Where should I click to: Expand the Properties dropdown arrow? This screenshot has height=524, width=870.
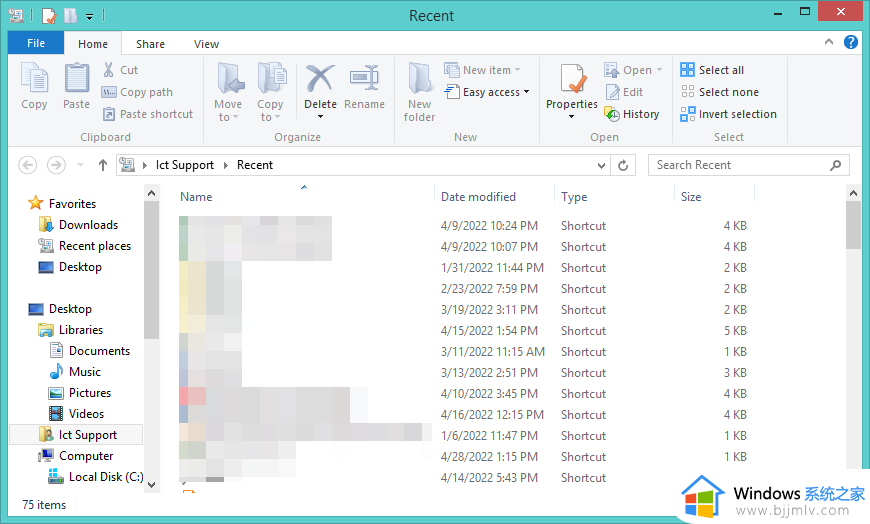(571, 117)
